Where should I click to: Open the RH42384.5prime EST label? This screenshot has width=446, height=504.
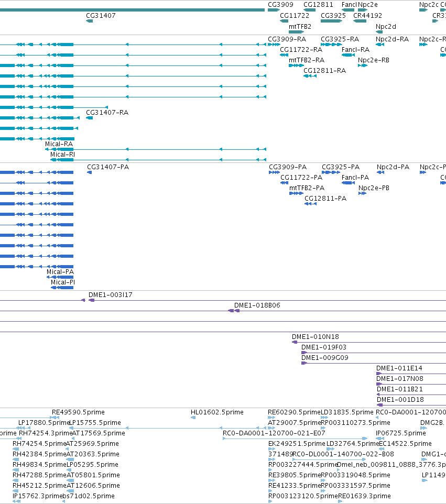(39, 454)
